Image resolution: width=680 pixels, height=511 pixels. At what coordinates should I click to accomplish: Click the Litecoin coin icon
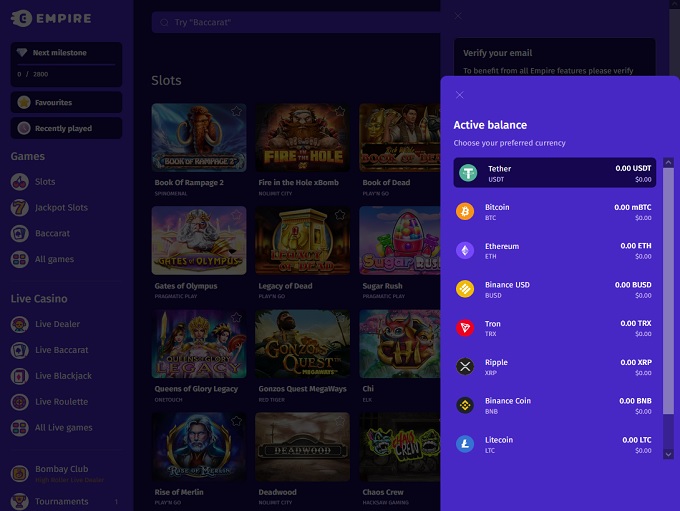tap(465, 444)
